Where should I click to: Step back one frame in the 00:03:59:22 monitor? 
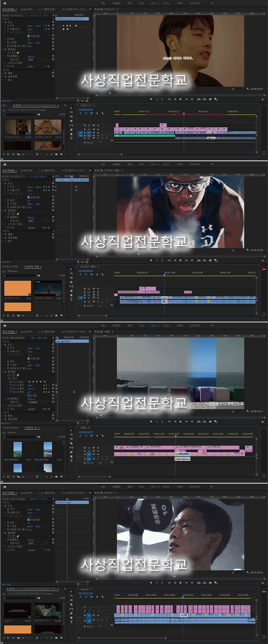click(x=175, y=583)
